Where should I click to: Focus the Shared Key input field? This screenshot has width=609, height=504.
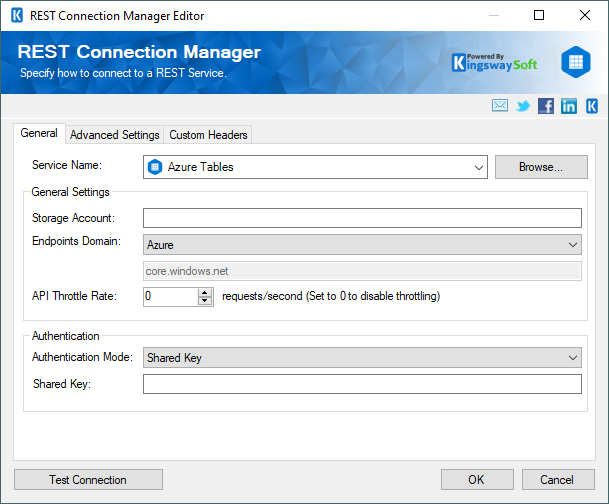pyautogui.click(x=362, y=384)
